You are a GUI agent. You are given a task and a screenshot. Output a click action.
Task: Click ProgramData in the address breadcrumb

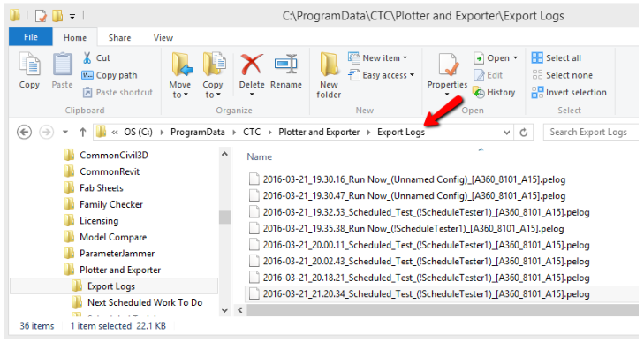pyautogui.click(x=198, y=132)
